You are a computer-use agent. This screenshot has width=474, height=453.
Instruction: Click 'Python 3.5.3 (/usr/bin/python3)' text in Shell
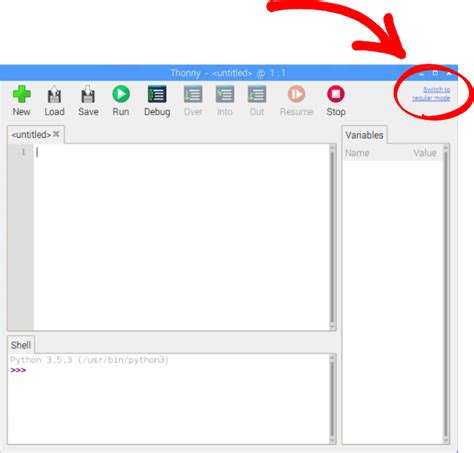click(x=89, y=360)
